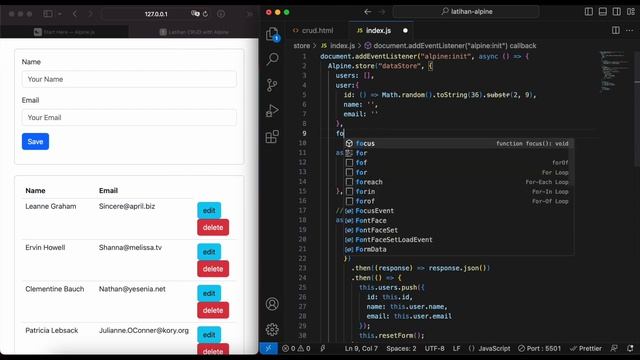Image resolution: width=640 pixels, height=360 pixels.
Task: Click edit for Leanne Graham
Action: click(x=209, y=211)
